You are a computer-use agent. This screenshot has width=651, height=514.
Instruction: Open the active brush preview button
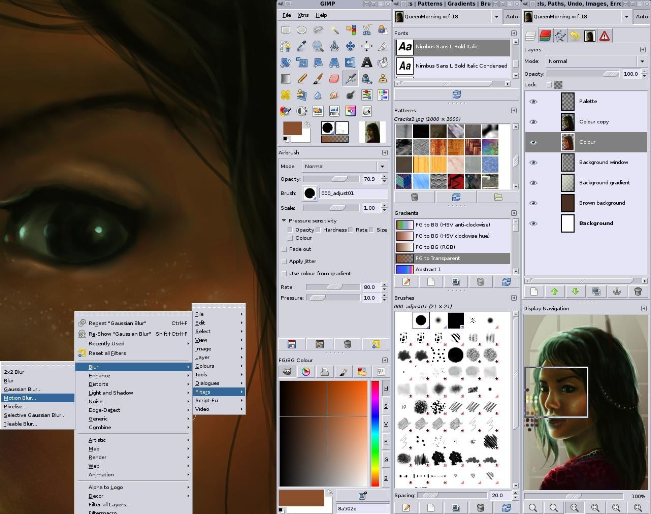pos(310,193)
